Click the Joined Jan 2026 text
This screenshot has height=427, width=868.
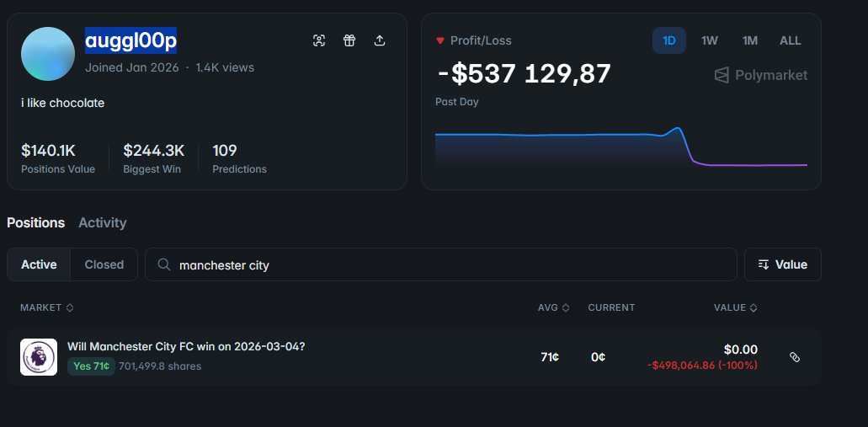click(131, 67)
